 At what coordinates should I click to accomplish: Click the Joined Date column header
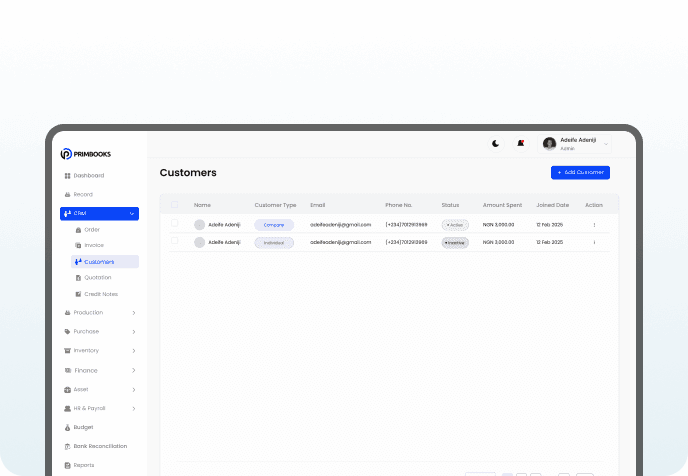click(552, 205)
